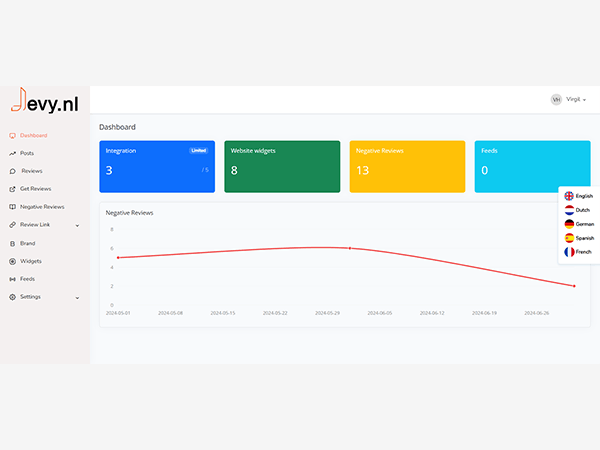Click the 2024-05-22 axis label
The height and width of the screenshot is (450, 600).
click(x=275, y=313)
